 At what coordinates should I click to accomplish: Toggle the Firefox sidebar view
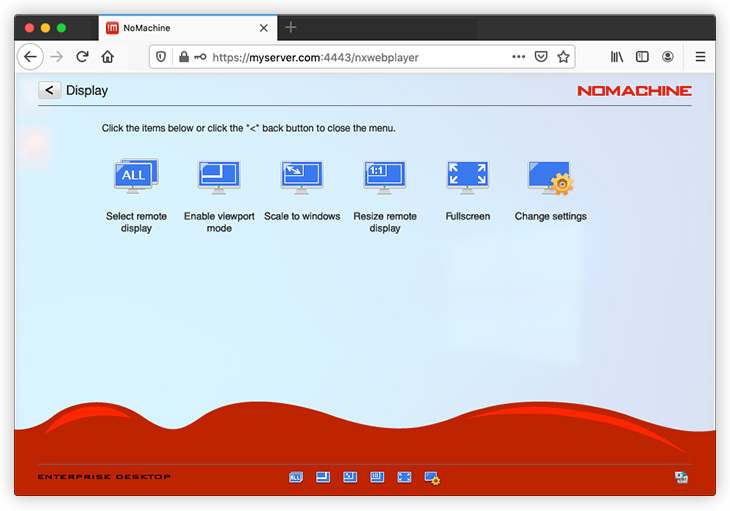click(642, 57)
